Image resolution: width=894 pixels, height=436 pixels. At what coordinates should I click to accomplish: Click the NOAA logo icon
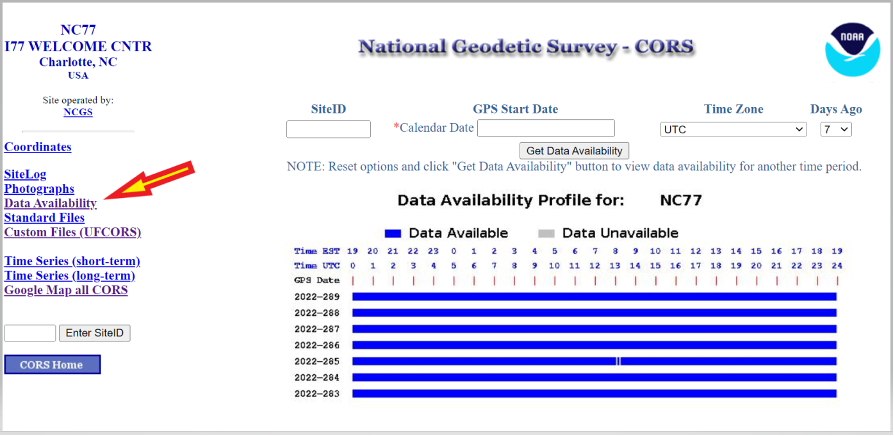coord(852,48)
